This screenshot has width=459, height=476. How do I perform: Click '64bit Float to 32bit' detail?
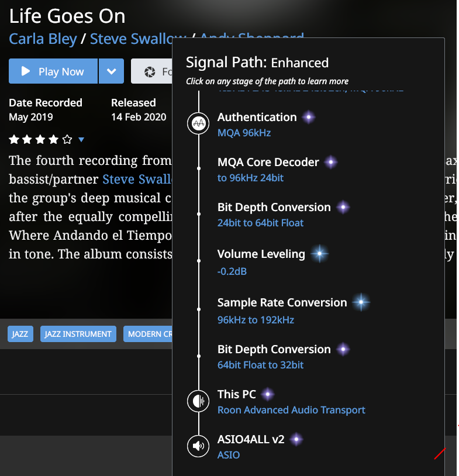tap(260, 365)
